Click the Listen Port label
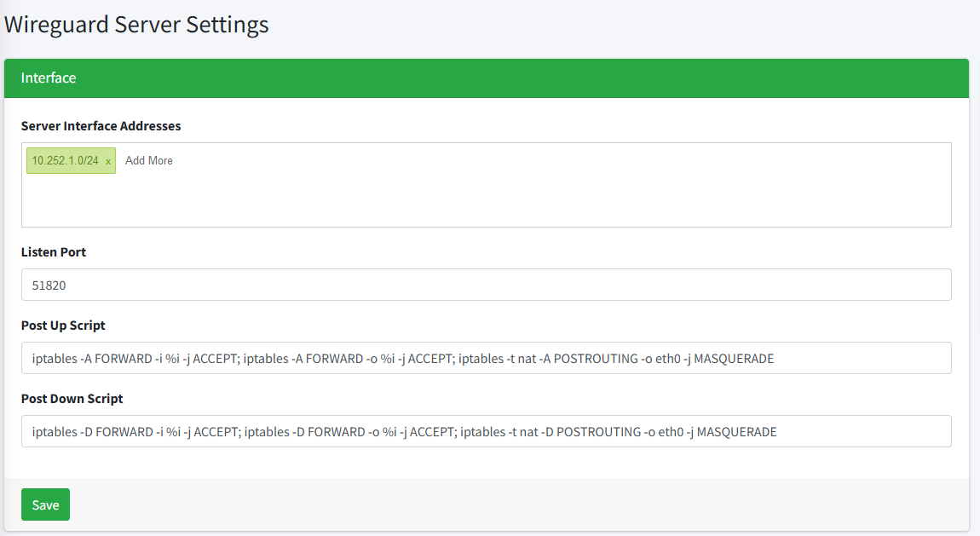 [x=54, y=251]
